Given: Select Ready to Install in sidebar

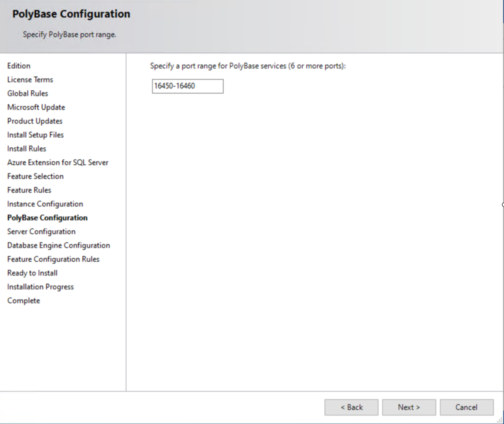Looking at the screenshot, I should click(32, 272).
